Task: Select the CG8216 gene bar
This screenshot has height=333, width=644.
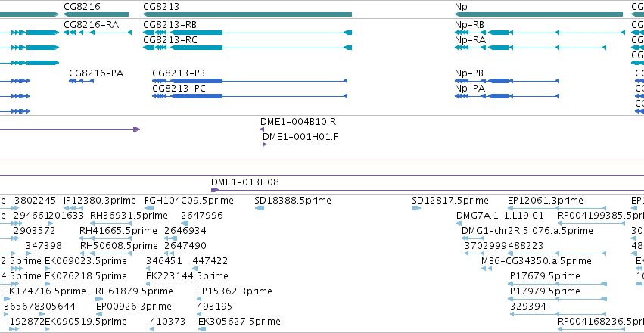Action: pyautogui.click(x=96, y=14)
